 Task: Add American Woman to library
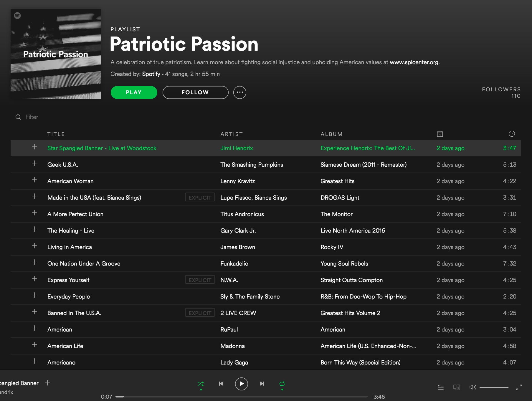34,180
